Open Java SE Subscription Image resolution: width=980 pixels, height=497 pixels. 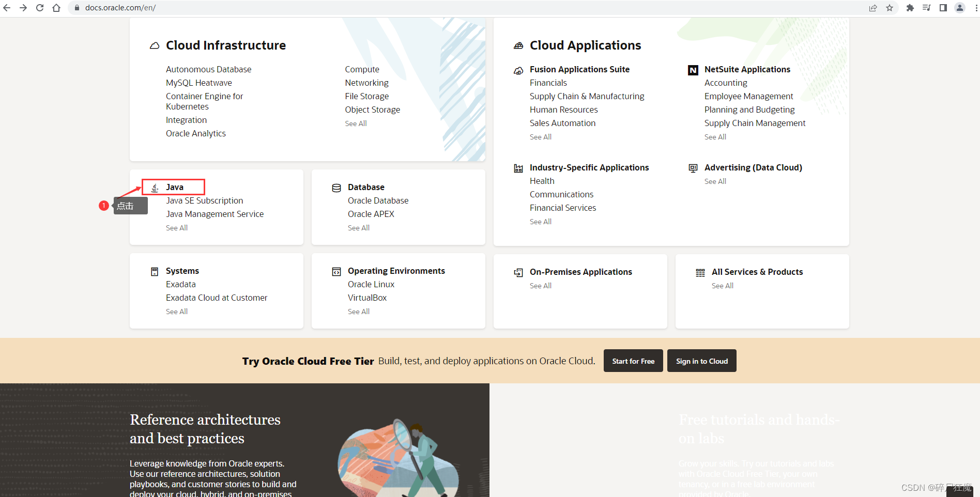pos(205,200)
